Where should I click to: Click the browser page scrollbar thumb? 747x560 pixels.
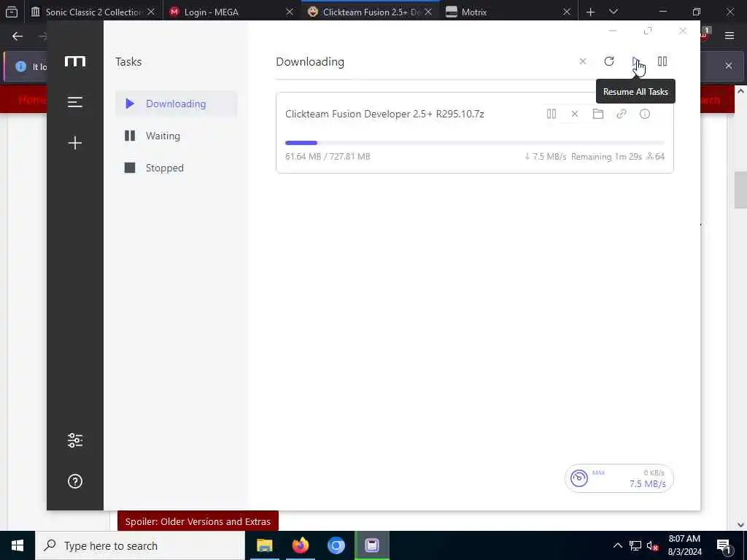click(740, 190)
